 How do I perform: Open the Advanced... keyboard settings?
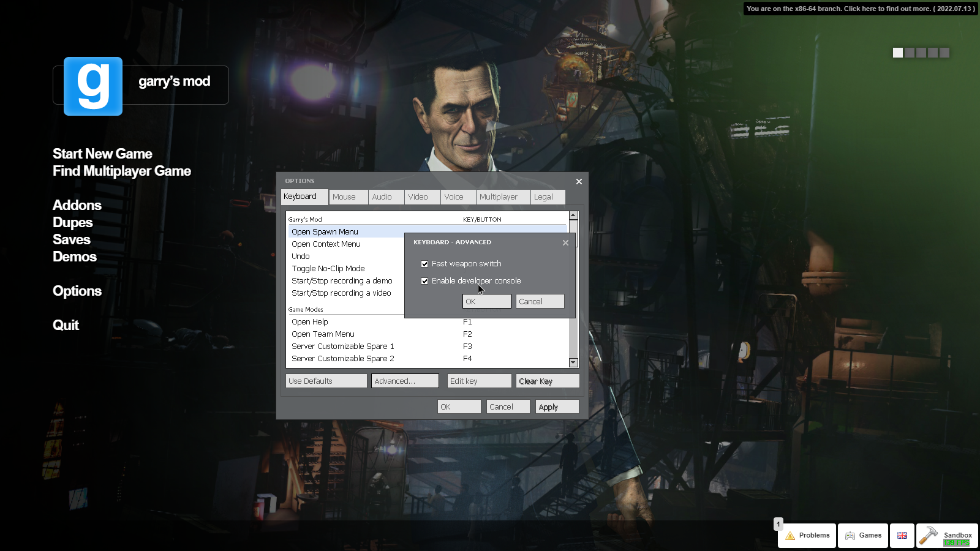(x=405, y=381)
